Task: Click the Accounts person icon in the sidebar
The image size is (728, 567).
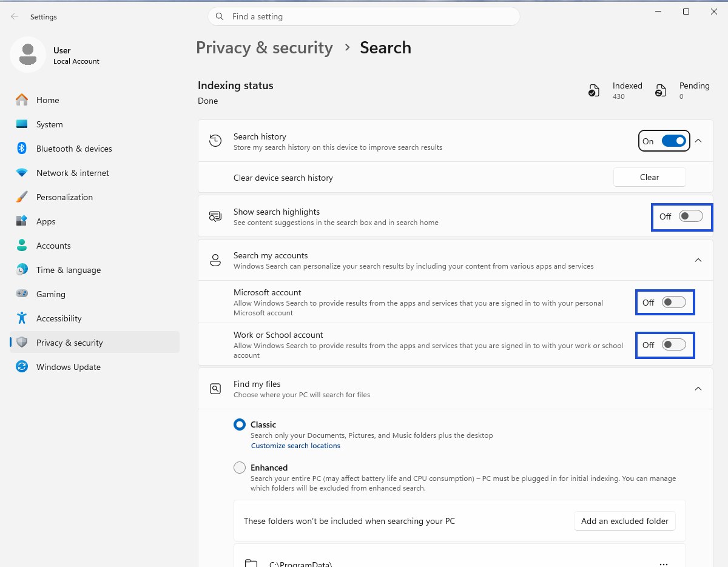Action: click(x=22, y=246)
